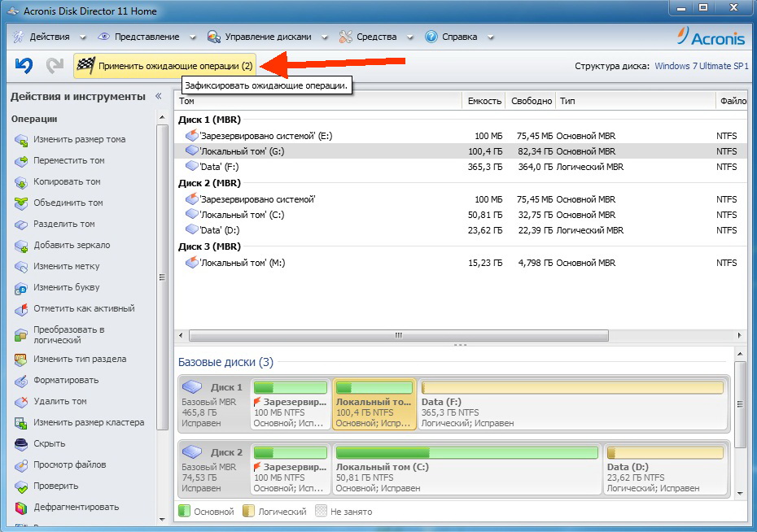Click the 'Дефрагментировать' icon in sidebar
This screenshot has height=532, width=757.
[x=21, y=508]
